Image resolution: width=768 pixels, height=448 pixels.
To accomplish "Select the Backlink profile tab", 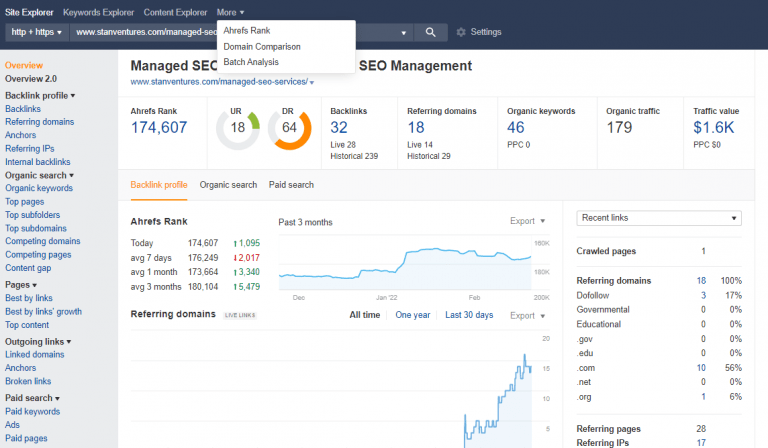I will coord(159,185).
